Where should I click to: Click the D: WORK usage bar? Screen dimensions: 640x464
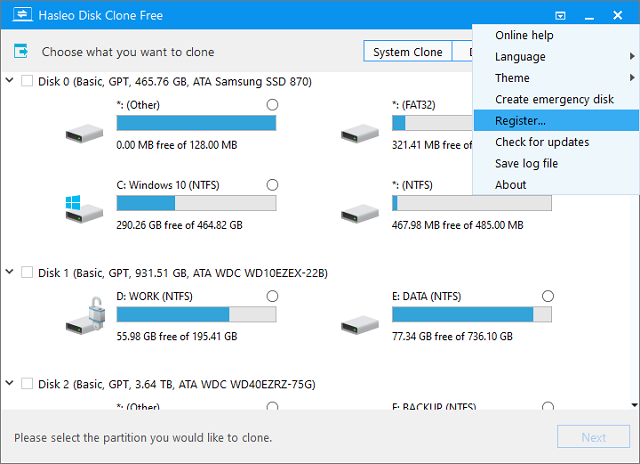pos(196,314)
